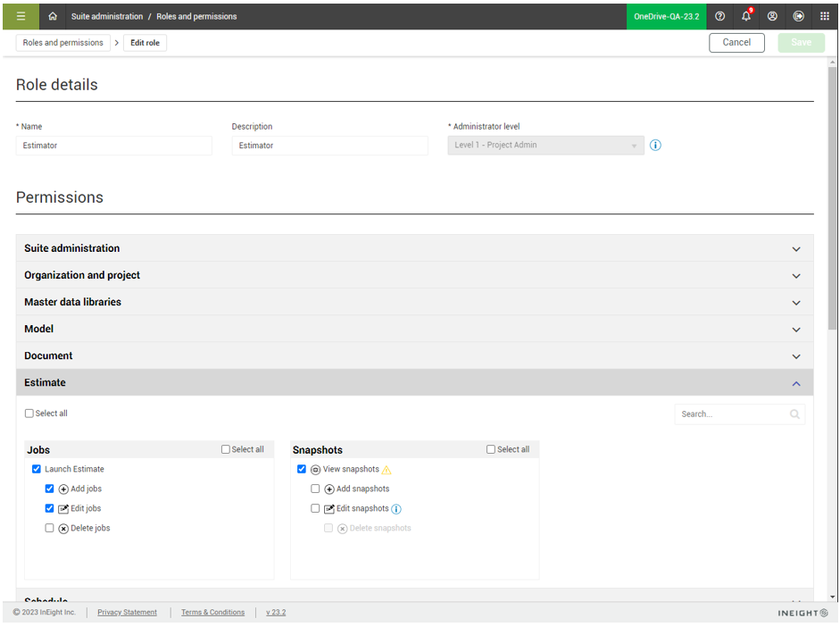
Task: Expand the Suite administration section
Action: click(x=414, y=248)
